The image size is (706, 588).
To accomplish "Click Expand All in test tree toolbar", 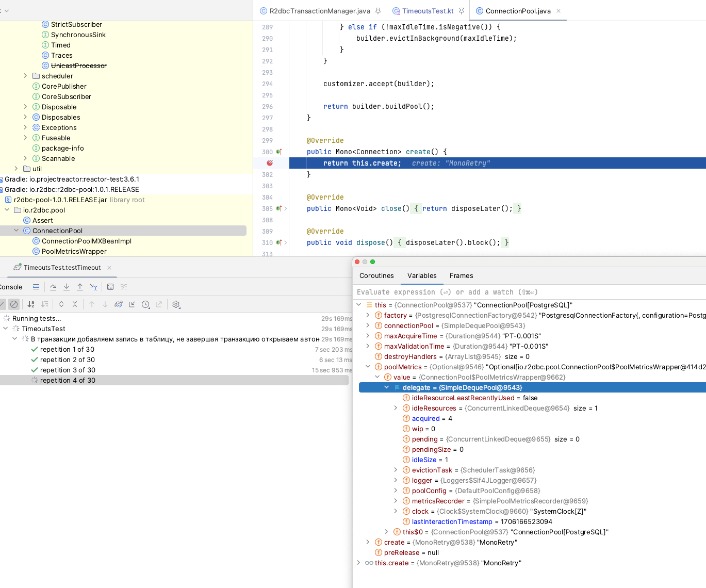I will (x=61, y=304).
